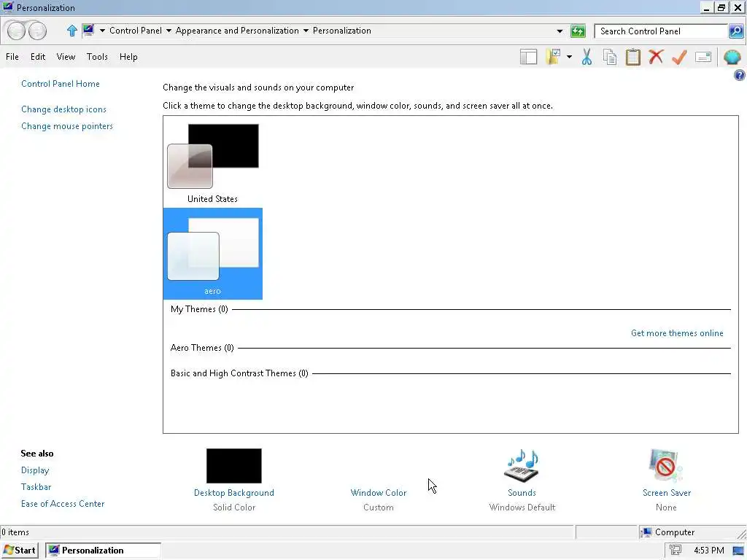Viewport: 747px width, 560px height.
Task: Click the Screen Saver icon
Action: coord(665,466)
